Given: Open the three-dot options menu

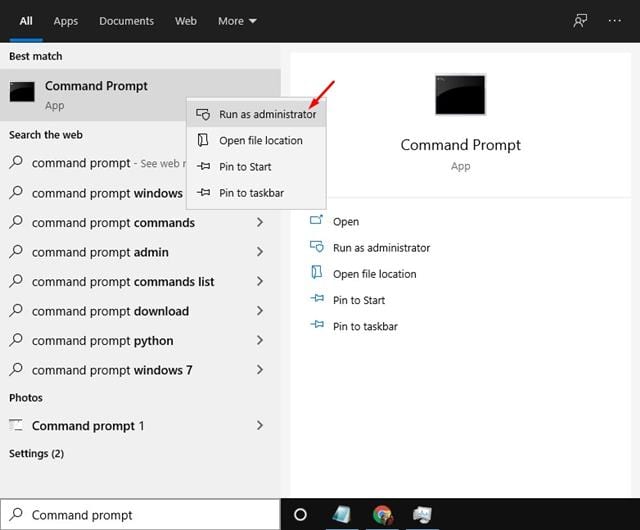Looking at the screenshot, I should pyautogui.click(x=614, y=20).
